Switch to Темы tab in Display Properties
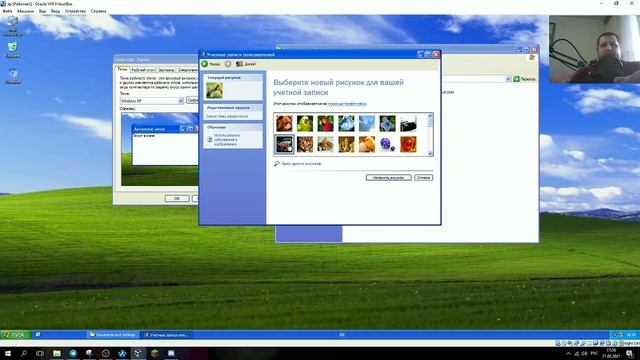640x360 pixels. [x=123, y=69]
